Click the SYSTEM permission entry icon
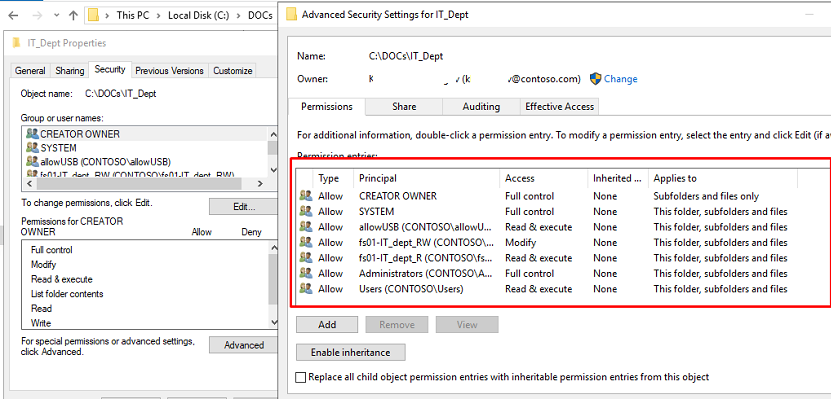Image resolution: width=831 pixels, height=399 pixels. point(306,211)
